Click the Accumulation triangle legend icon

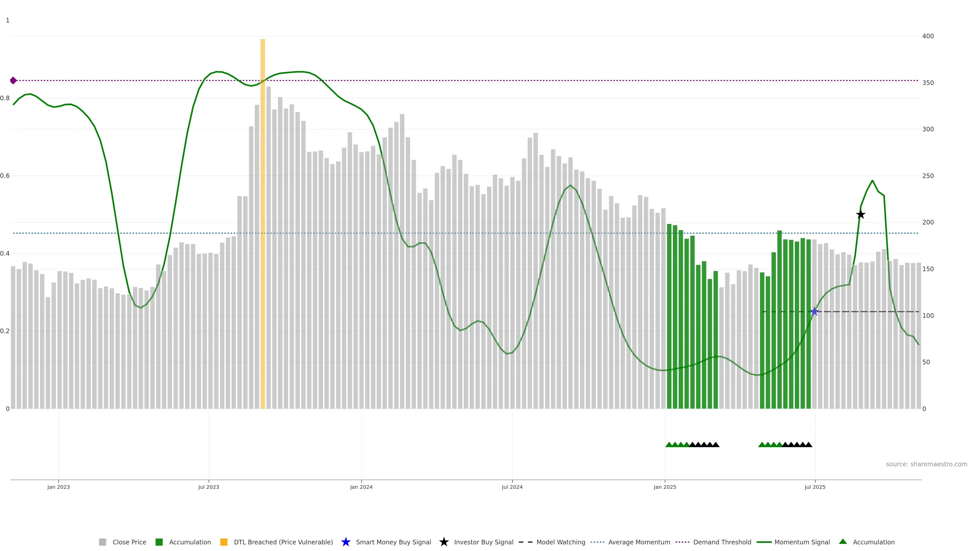coord(843,542)
